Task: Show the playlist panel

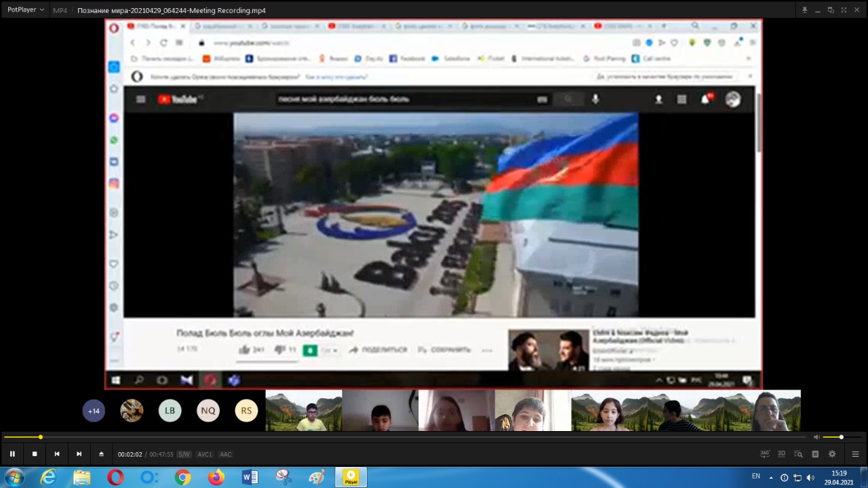Action: tap(855, 454)
